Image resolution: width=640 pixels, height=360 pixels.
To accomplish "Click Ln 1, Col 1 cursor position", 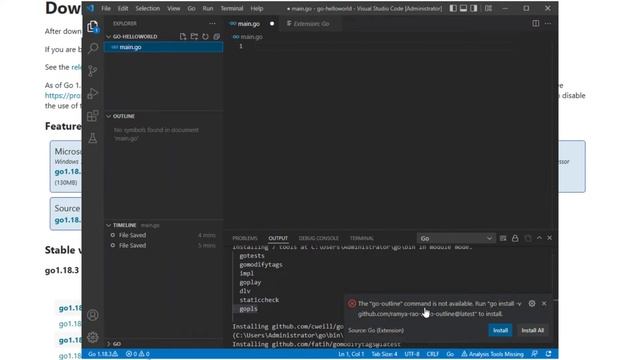I will click(x=351, y=354).
